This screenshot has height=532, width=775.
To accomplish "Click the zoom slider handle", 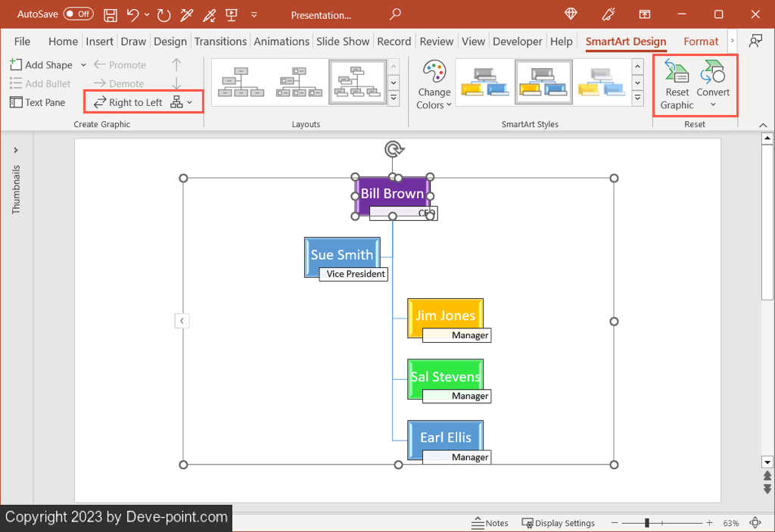I will point(646,523).
